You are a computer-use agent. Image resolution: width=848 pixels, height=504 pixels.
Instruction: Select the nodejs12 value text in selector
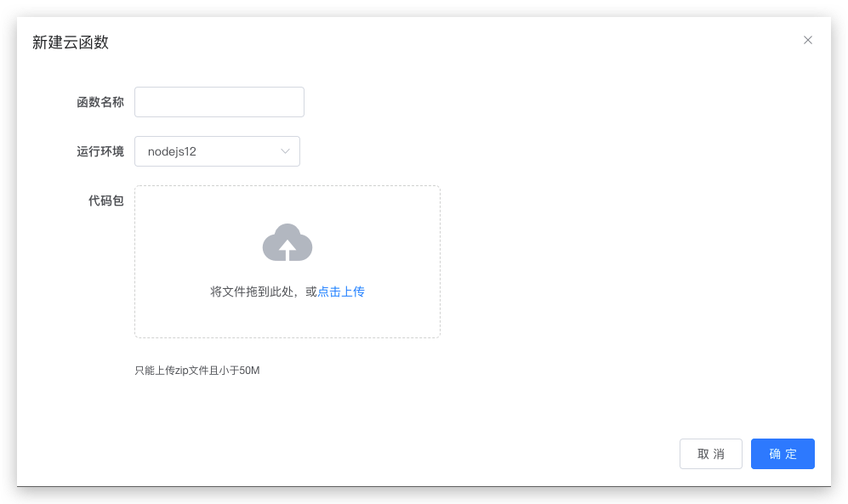click(172, 151)
